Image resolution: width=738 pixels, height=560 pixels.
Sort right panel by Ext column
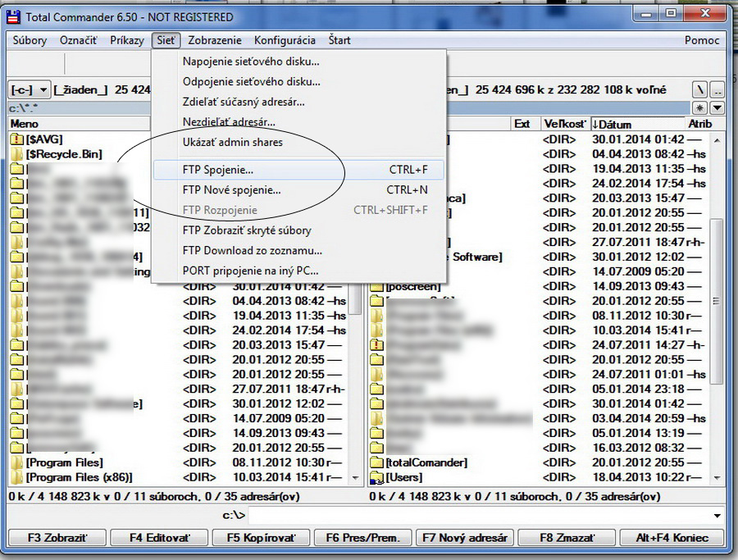pos(526,125)
